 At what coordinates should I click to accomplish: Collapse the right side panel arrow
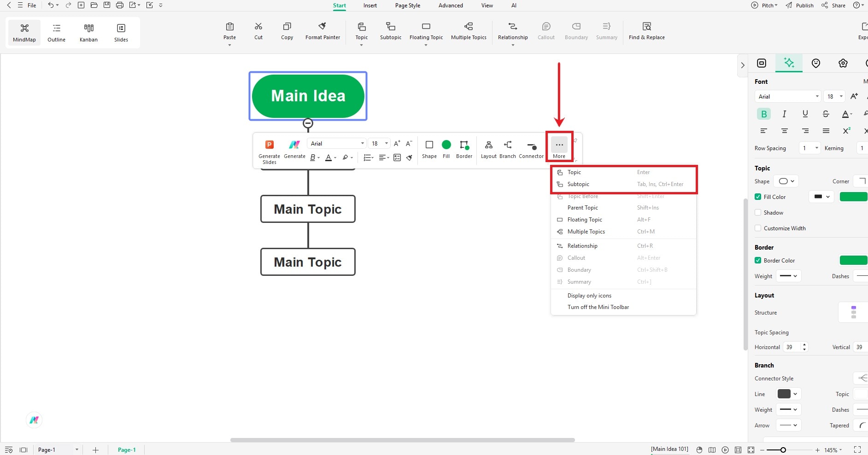click(742, 65)
